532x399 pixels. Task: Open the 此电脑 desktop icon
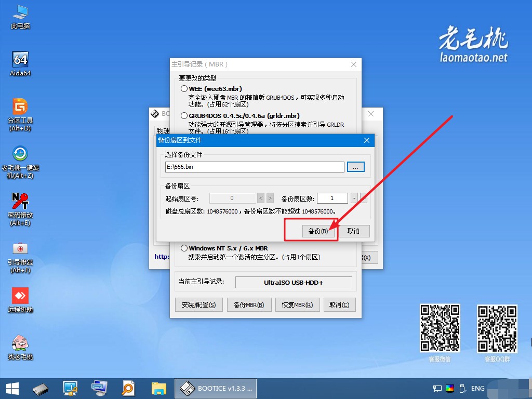click(x=20, y=17)
